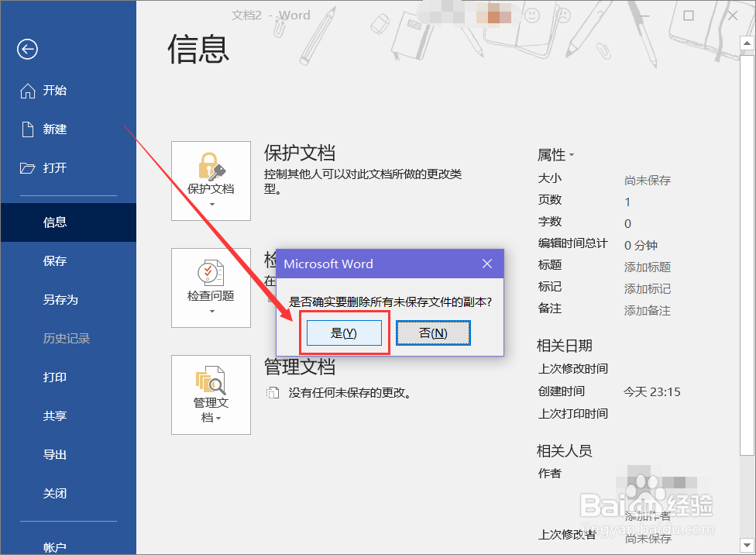756x555 pixels.
Task: Close the Microsoft Word dialog with its X
Action: click(x=487, y=264)
